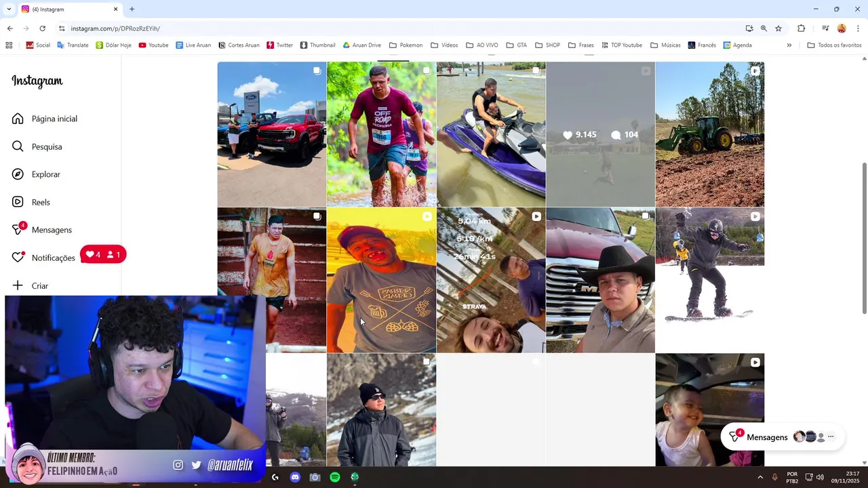Open the Extensions puzzle icon
The height and width of the screenshot is (488, 868).
click(801, 28)
